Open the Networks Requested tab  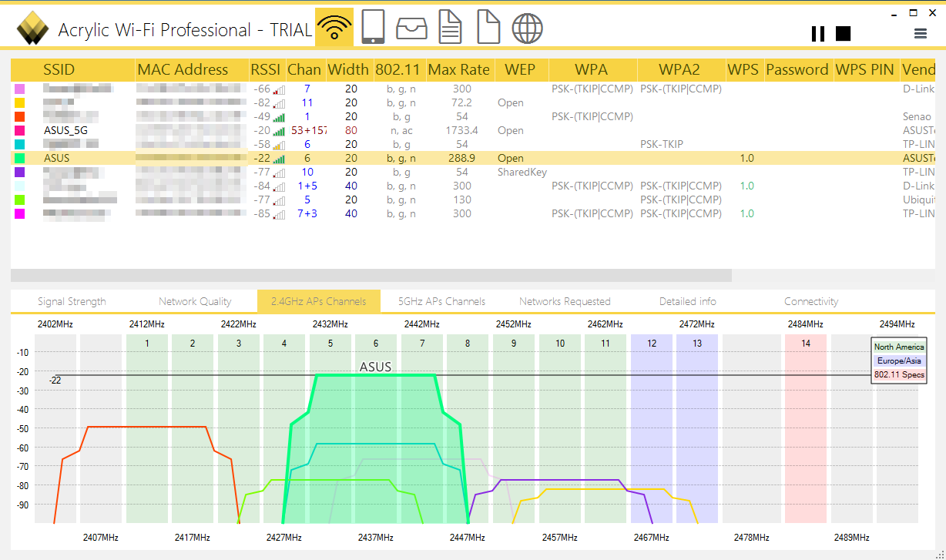[x=565, y=301]
